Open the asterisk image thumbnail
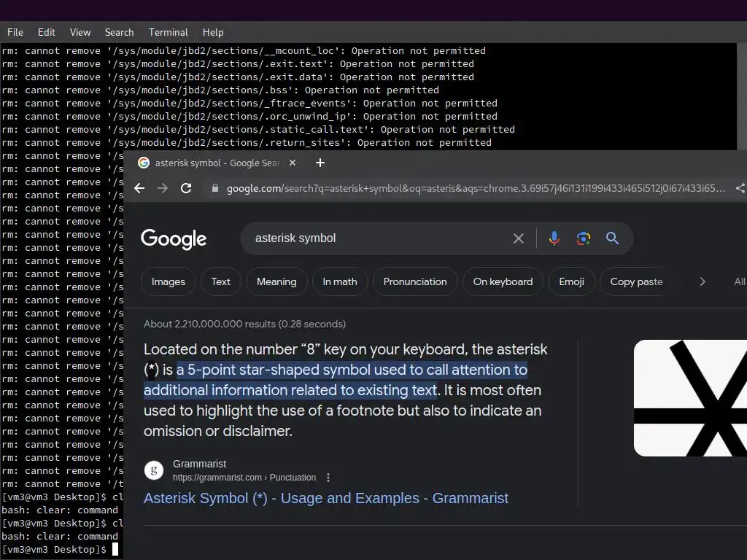This screenshot has height=560, width=747. pos(690,397)
